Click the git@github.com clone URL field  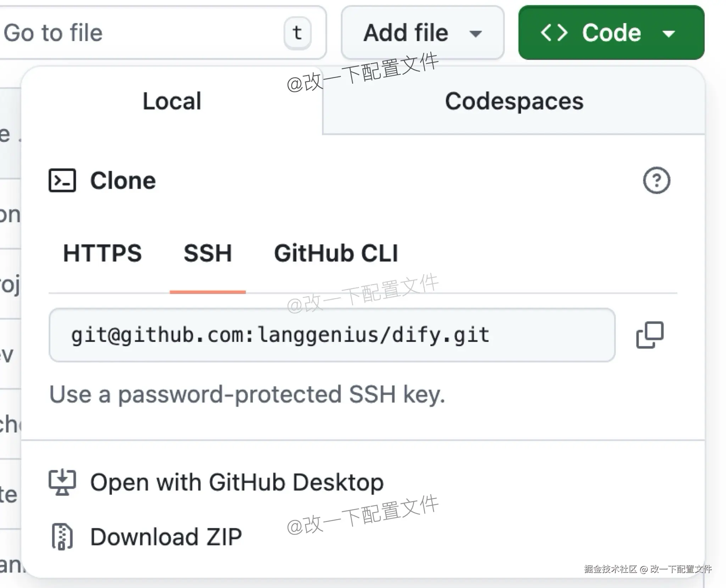(332, 335)
